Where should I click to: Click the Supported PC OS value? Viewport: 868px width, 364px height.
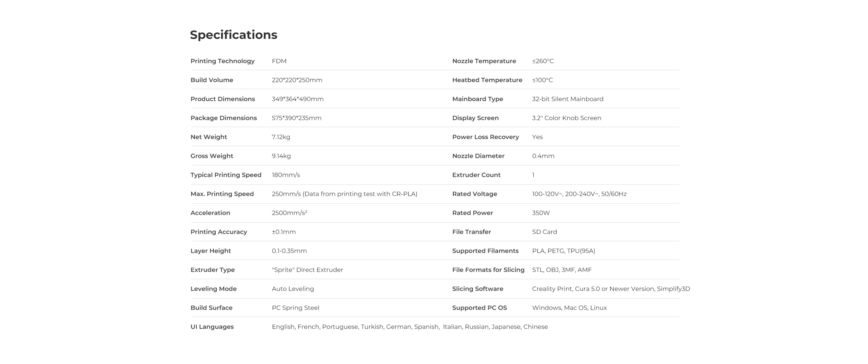click(569, 308)
